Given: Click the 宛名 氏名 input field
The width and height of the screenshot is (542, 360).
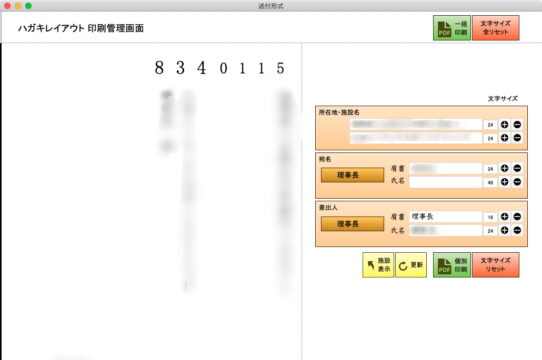Looking at the screenshot, I should (x=446, y=182).
